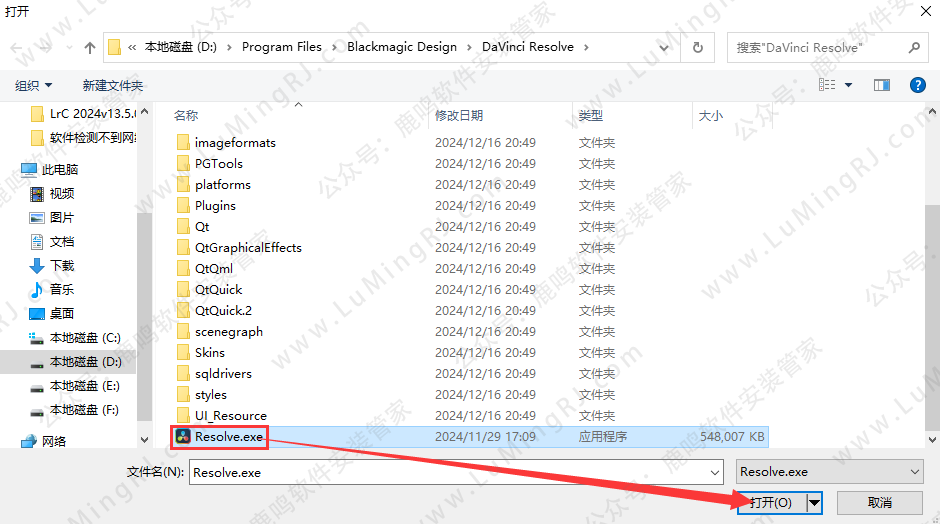Click the 打开(O) button
Viewport: 940px width, 524px height.
771,502
